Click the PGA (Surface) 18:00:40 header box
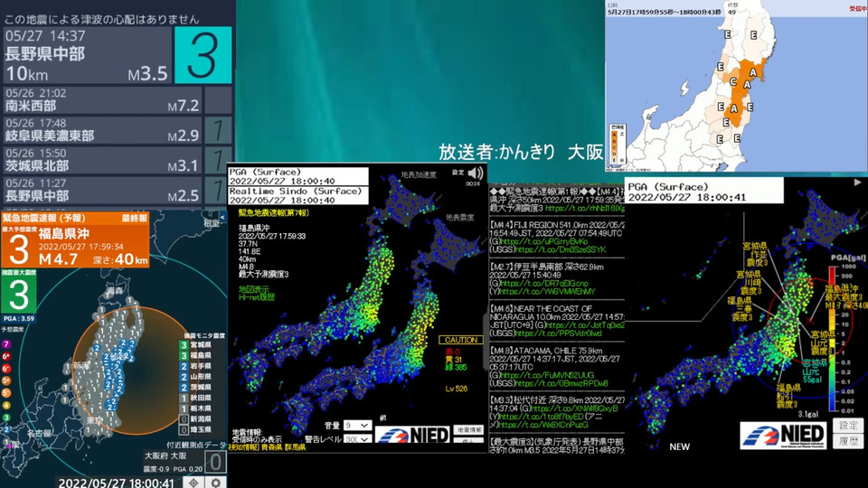The image size is (868, 488). pos(298,176)
